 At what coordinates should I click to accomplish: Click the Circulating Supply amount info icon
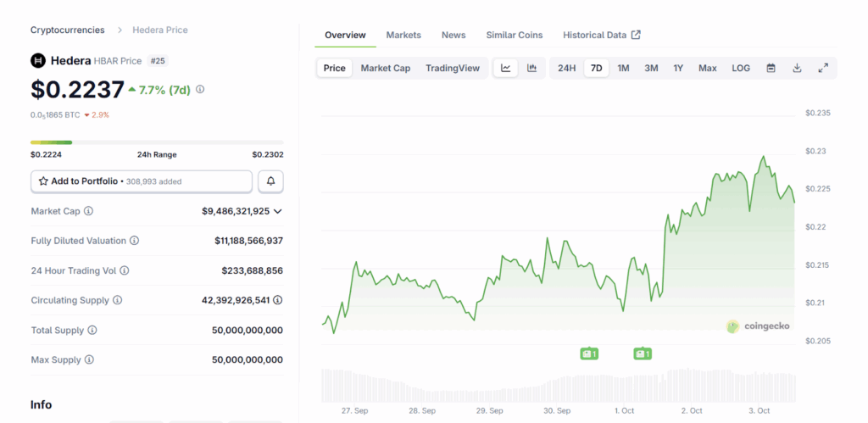click(x=278, y=300)
